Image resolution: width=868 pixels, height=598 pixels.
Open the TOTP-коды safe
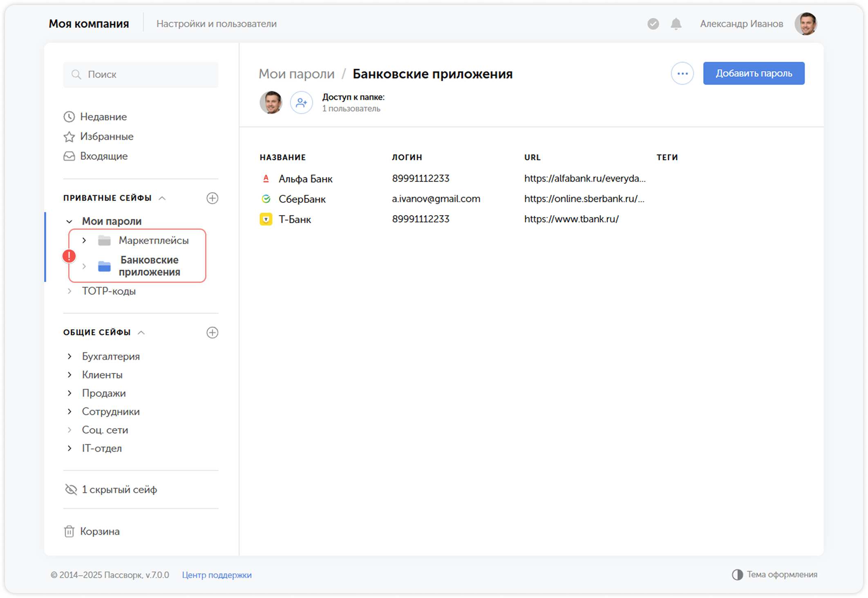point(109,291)
